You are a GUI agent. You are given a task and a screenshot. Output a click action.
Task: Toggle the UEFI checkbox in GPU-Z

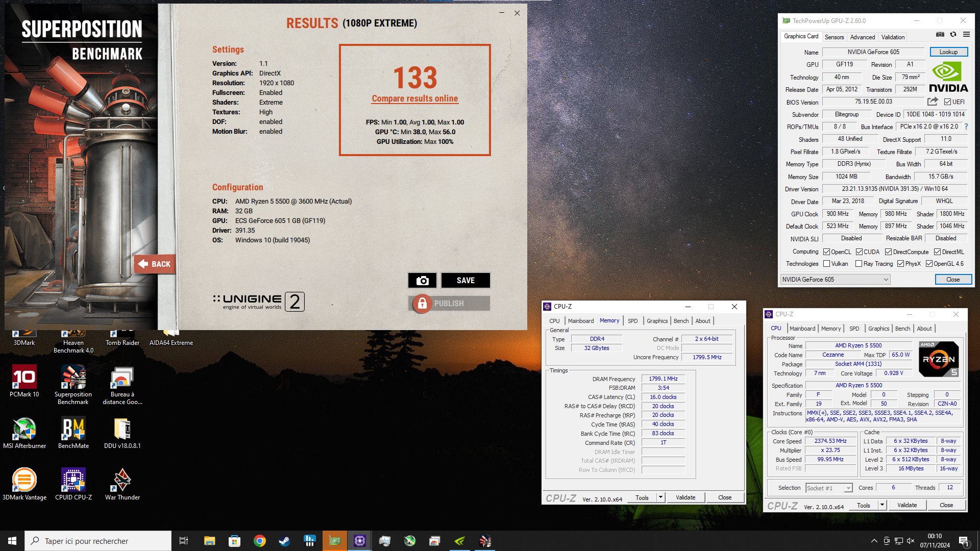[x=947, y=102]
